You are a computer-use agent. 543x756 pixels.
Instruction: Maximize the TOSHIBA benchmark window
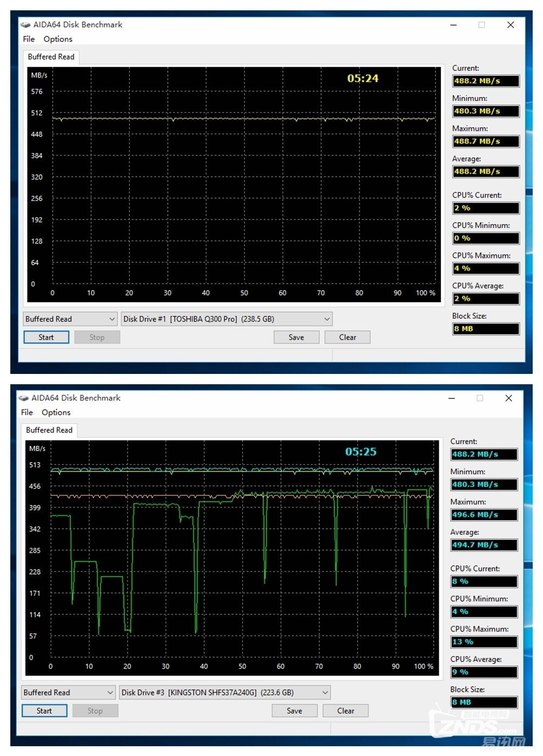tap(482, 25)
